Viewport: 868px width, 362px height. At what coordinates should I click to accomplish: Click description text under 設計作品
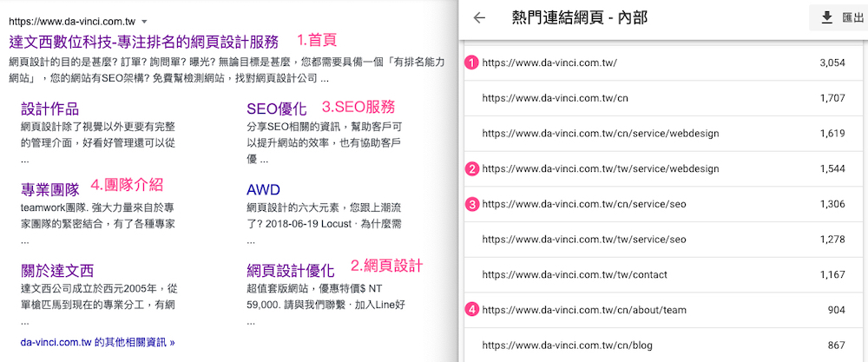(98, 143)
